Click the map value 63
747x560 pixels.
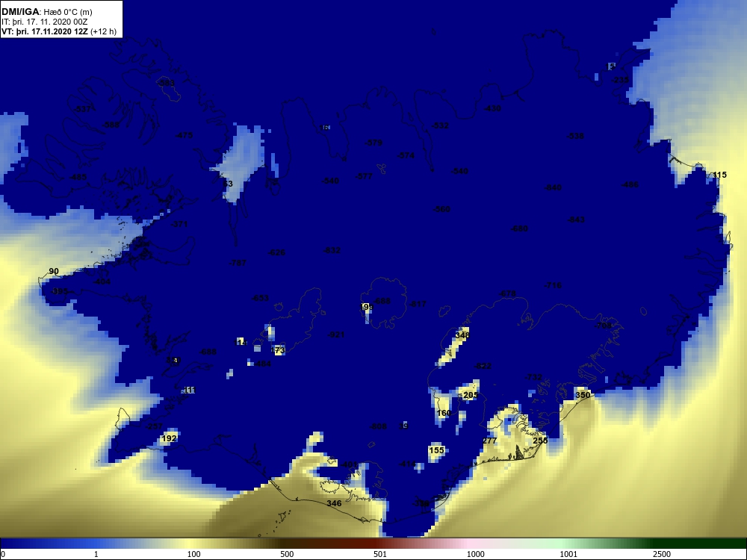pyautogui.click(x=228, y=184)
